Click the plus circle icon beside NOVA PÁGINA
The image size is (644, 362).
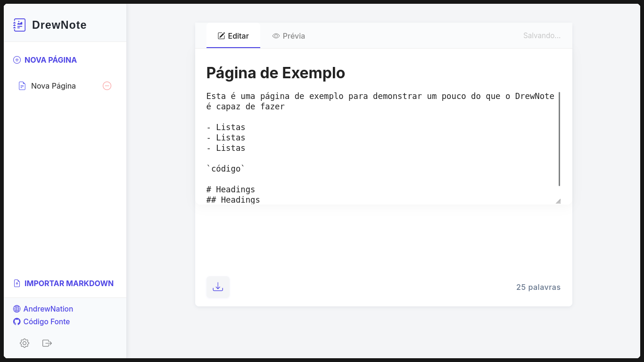(17, 60)
